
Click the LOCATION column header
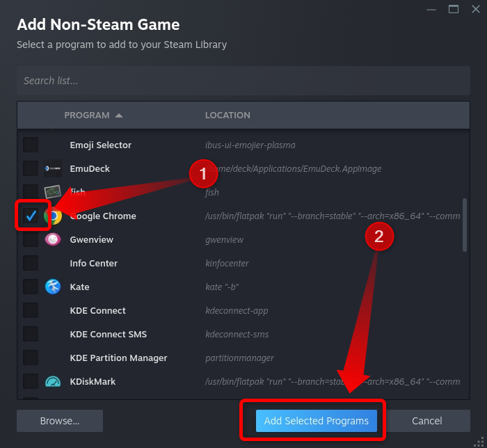(x=227, y=115)
